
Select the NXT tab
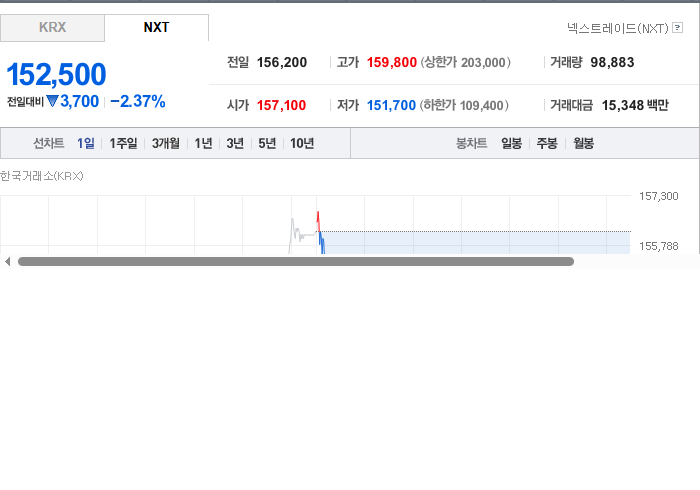tap(156, 28)
